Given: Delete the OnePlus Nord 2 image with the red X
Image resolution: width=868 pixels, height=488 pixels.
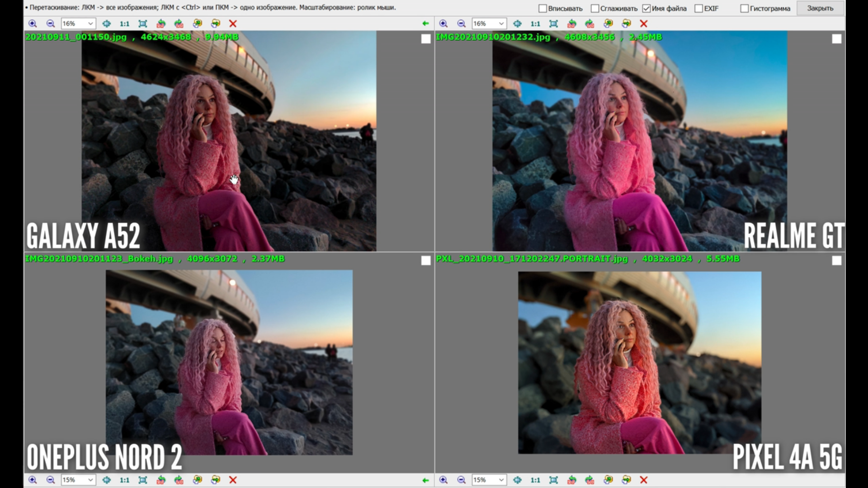Looking at the screenshot, I should click(233, 480).
